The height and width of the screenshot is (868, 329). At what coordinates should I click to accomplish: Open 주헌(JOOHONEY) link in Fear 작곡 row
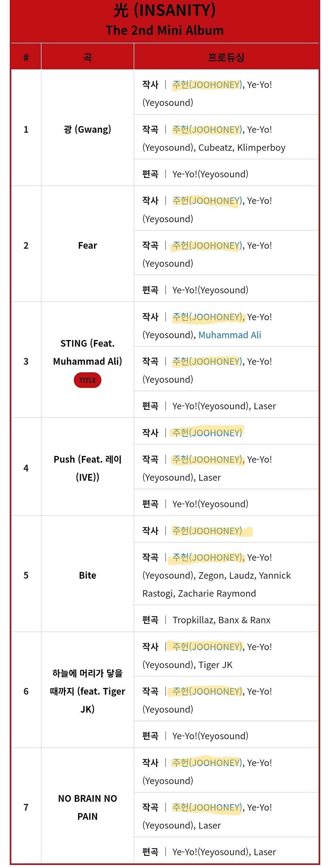click(207, 246)
